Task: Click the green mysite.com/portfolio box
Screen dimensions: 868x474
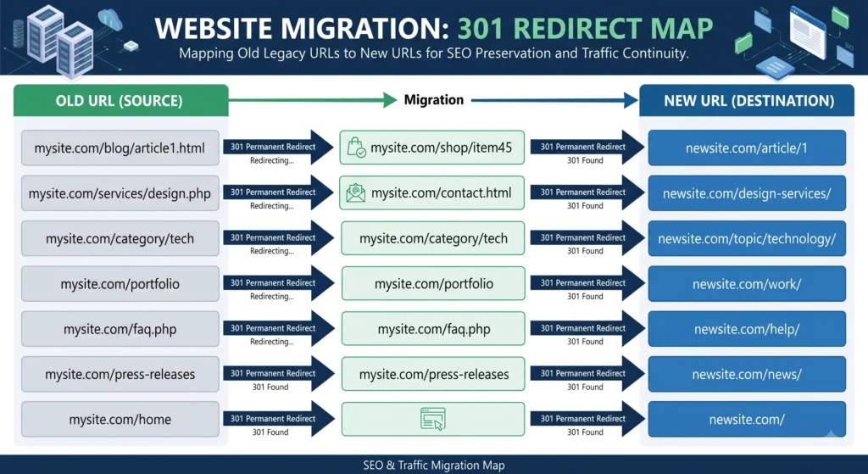Action: point(433,283)
